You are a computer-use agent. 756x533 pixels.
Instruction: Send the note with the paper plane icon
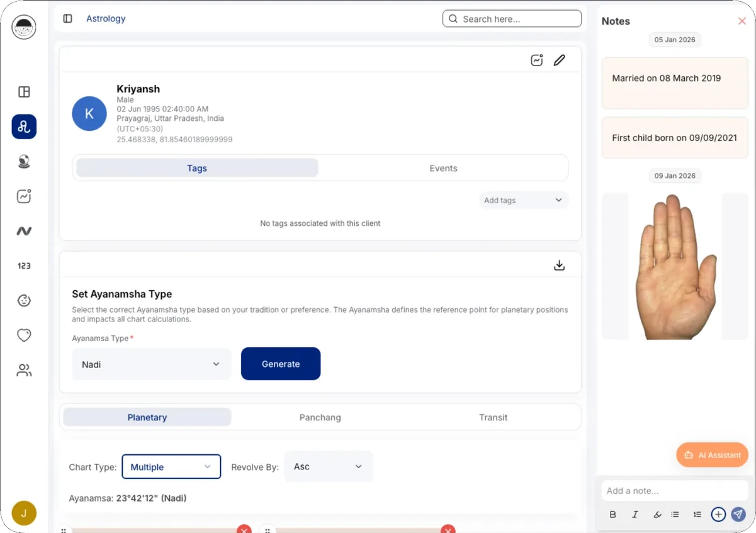(x=738, y=514)
